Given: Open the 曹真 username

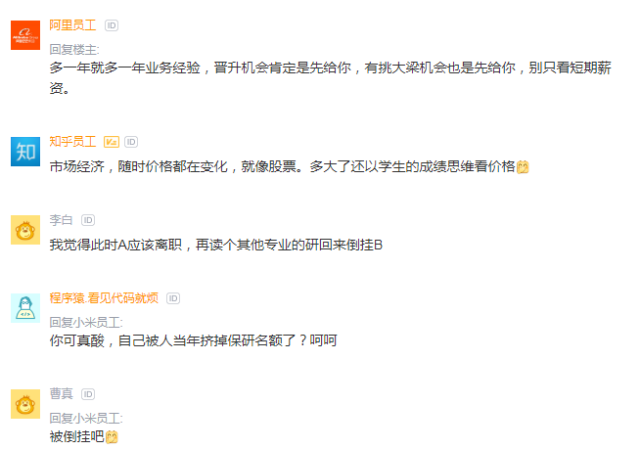Looking at the screenshot, I should (61, 394).
